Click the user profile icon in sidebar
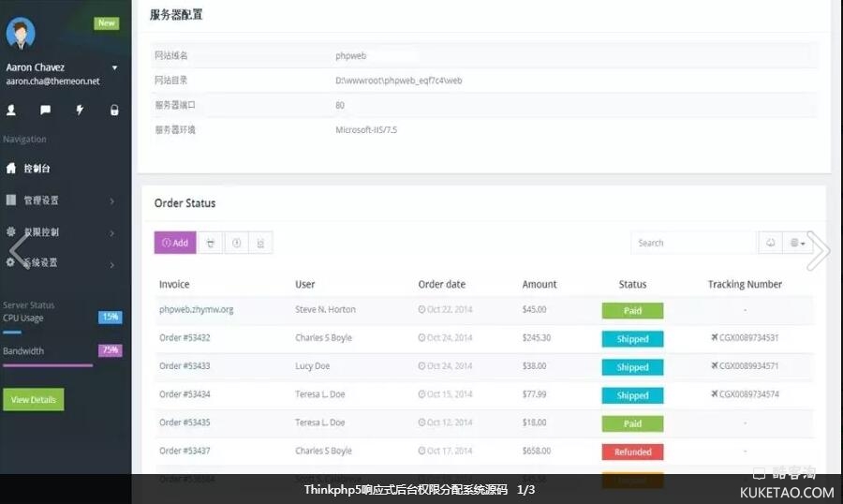 (10, 111)
